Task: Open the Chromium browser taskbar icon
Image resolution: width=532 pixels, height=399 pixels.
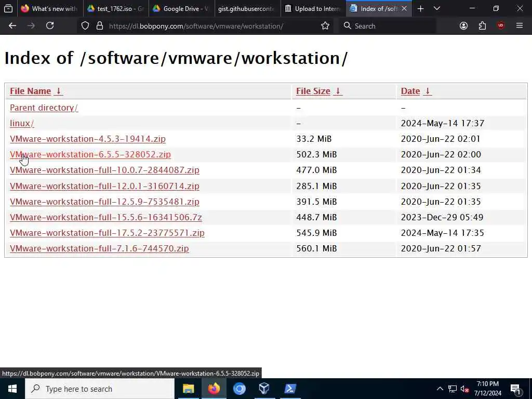Action: pos(239,389)
